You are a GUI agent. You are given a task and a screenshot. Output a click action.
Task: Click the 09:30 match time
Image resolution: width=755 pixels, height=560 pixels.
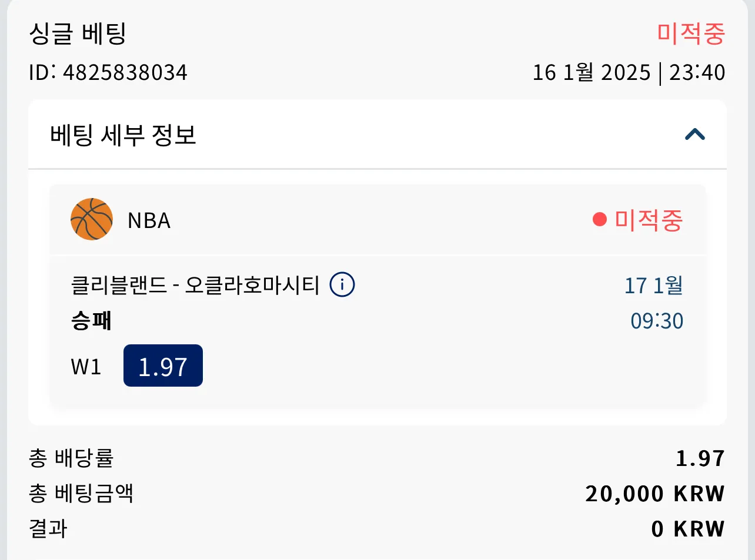tap(657, 321)
